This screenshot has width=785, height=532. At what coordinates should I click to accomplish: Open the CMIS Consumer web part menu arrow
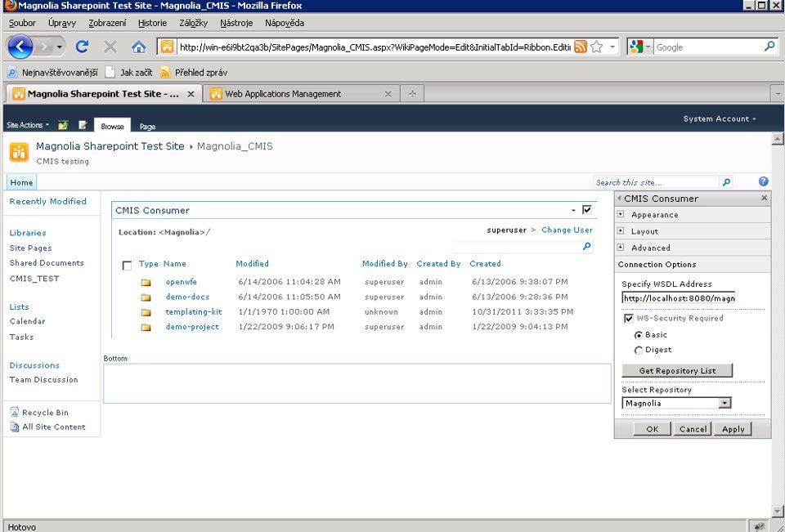[573, 210]
